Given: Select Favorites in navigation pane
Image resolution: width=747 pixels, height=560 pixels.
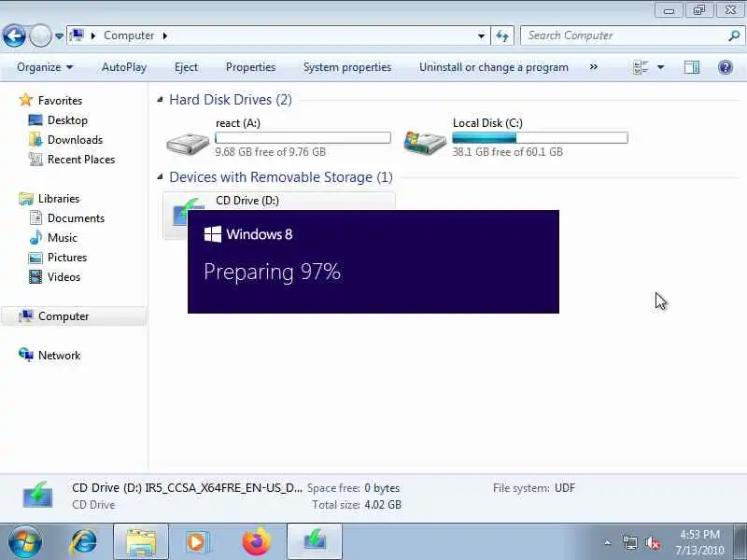Looking at the screenshot, I should tap(60, 101).
